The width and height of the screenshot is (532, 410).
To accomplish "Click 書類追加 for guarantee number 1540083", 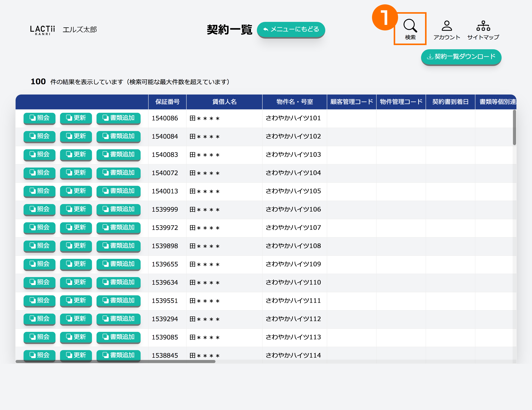I will click(118, 155).
